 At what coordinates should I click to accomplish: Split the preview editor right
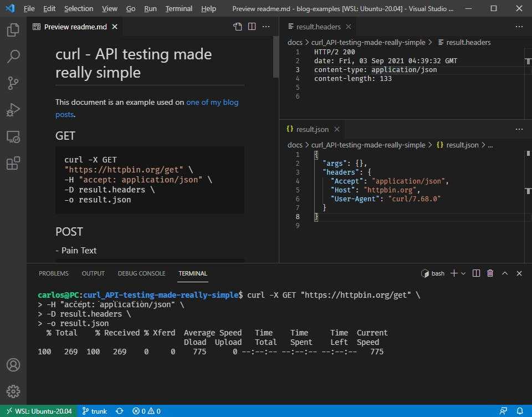click(252, 27)
